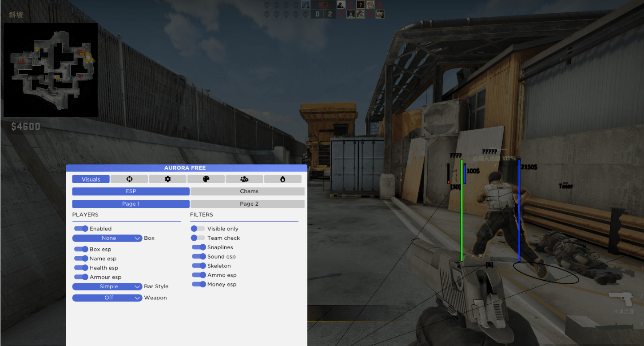Toggle off Skeleton filter
This screenshot has height=346, width=644.
(x=199, y=266)
